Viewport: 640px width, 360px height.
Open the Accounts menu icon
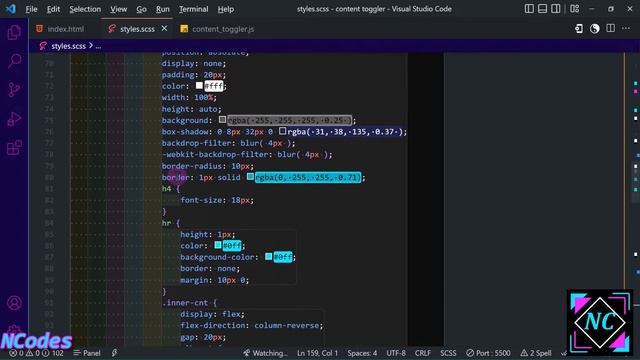point(14,303)
